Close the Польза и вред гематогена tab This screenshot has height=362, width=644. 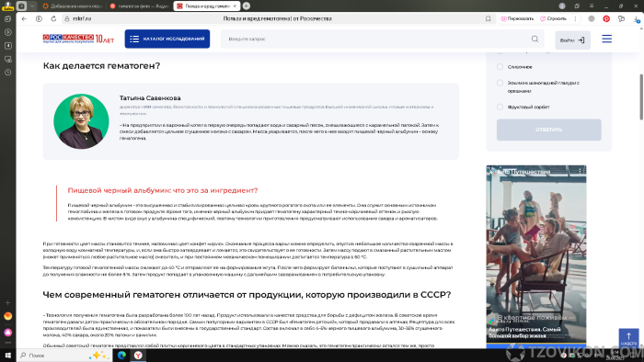point(235,6)
